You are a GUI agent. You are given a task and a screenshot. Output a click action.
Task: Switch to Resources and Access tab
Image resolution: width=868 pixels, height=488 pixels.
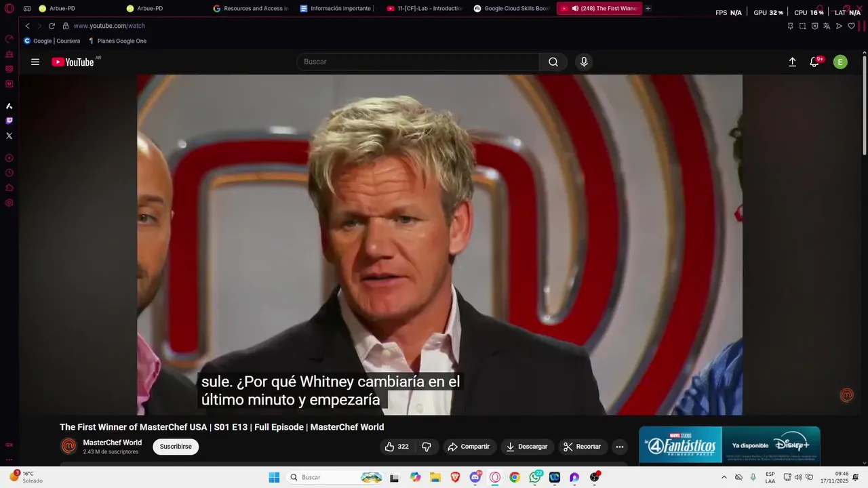(x=252, y=9)
